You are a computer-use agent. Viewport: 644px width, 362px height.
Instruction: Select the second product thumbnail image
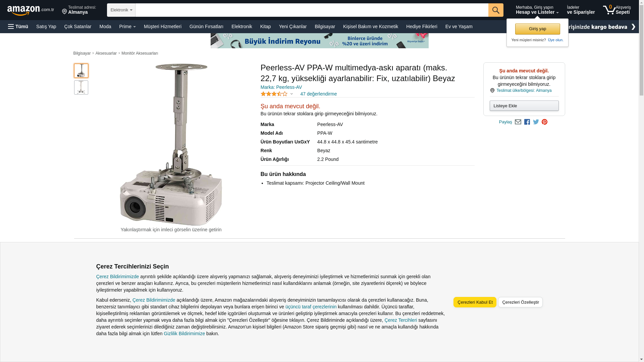tap(81, 87)
